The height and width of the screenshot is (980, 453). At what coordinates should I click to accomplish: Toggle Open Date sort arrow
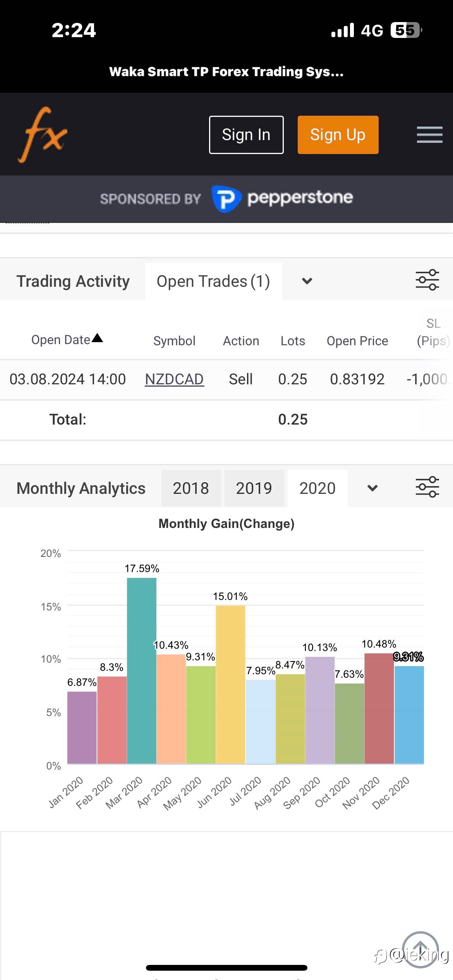[97, 338]
